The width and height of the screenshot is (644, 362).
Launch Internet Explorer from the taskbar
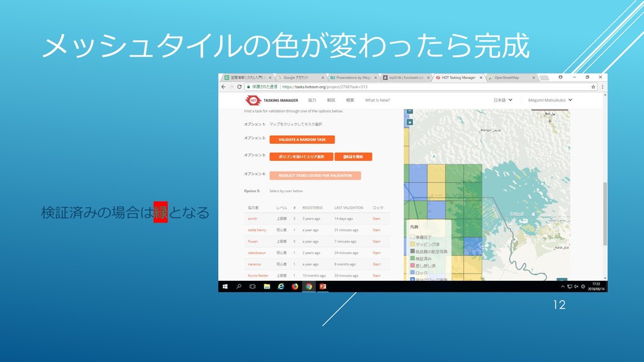(x=281, y=287)
